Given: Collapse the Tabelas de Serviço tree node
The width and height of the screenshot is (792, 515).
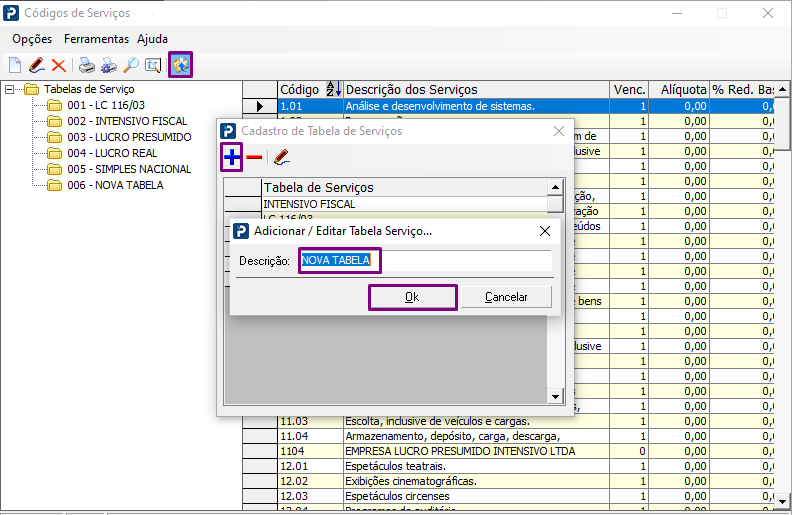Looking at the screenshot, I should [x=10, y=89].
